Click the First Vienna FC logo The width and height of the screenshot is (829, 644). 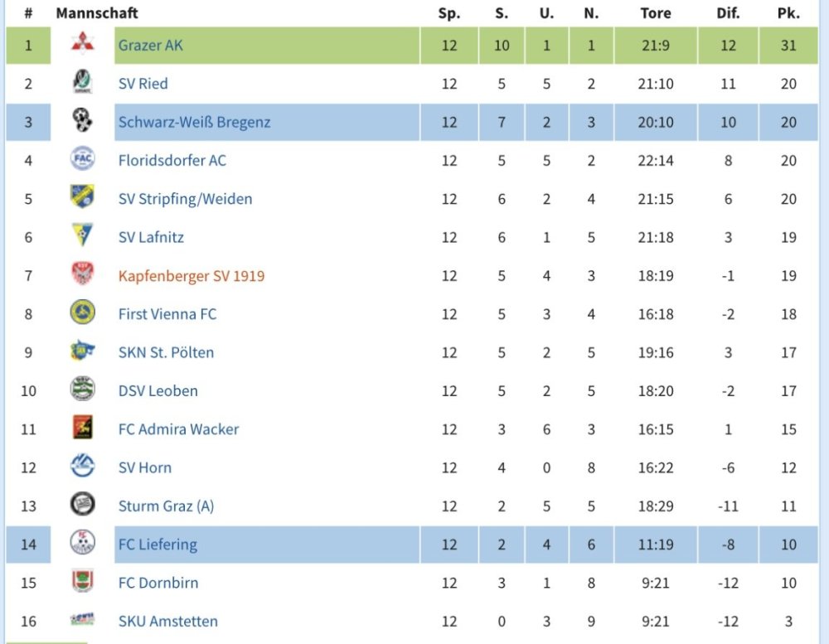82,313
